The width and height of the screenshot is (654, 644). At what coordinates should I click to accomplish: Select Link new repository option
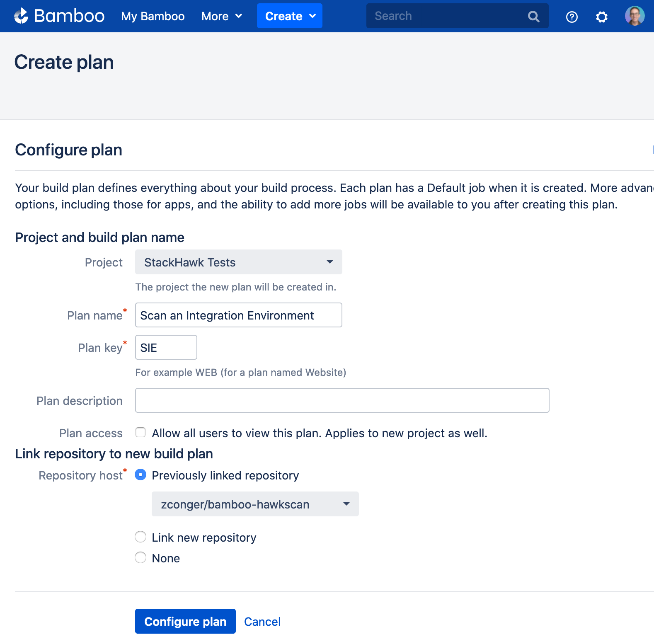pyautogui.click(x=141, y=537)
